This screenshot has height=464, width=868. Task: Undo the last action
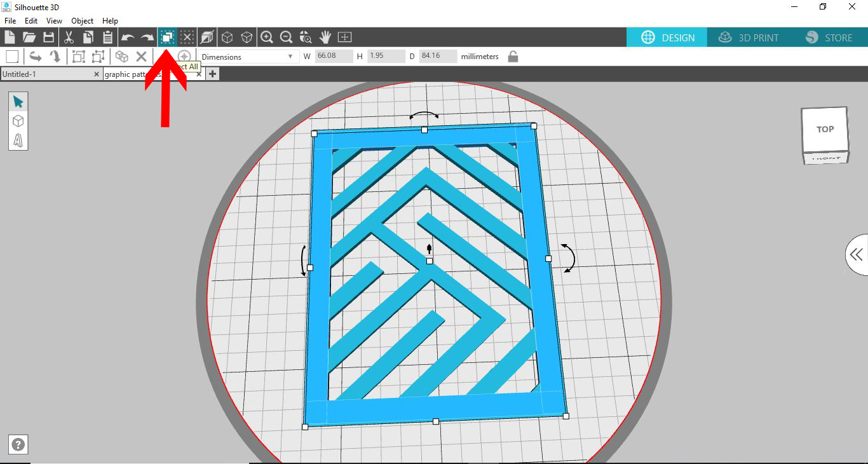point(128,38)
